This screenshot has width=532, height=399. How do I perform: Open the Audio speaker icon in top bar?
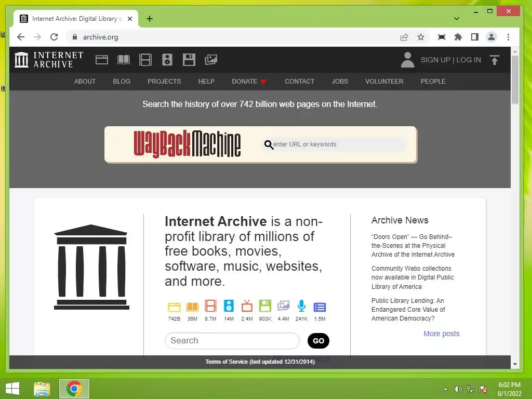[167, 60]
